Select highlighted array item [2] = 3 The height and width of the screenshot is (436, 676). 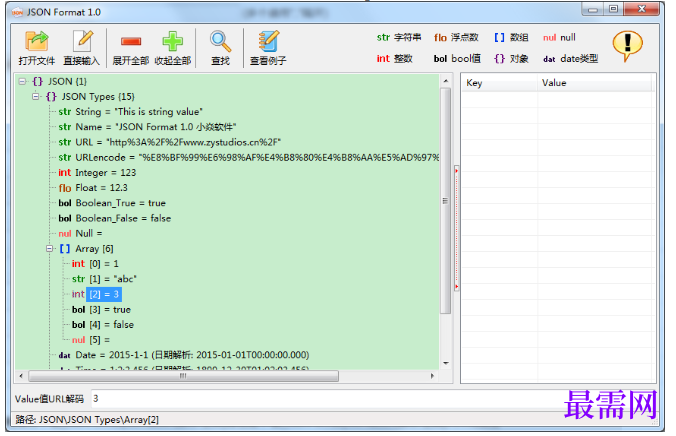tap(104, 294)
